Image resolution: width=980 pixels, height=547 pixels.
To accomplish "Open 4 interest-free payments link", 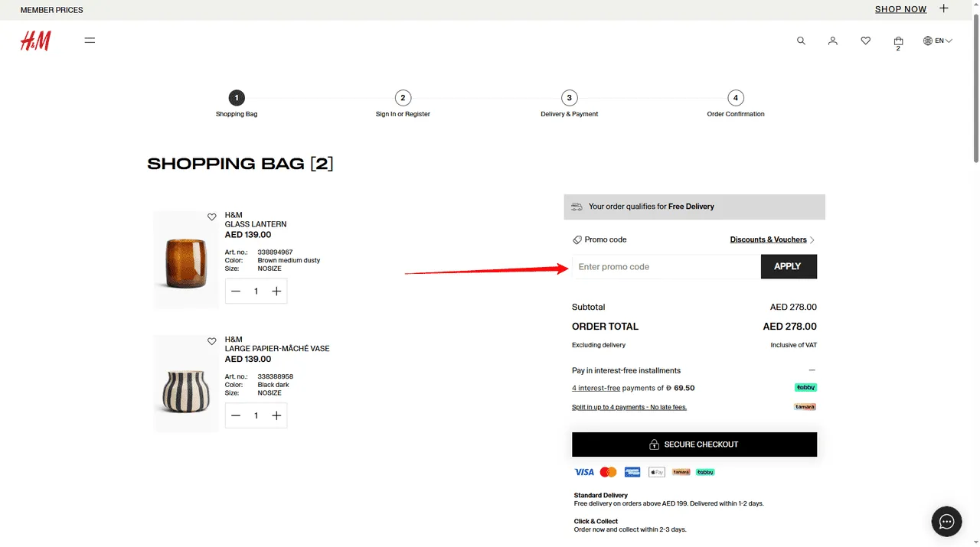I will pos(596,388).
